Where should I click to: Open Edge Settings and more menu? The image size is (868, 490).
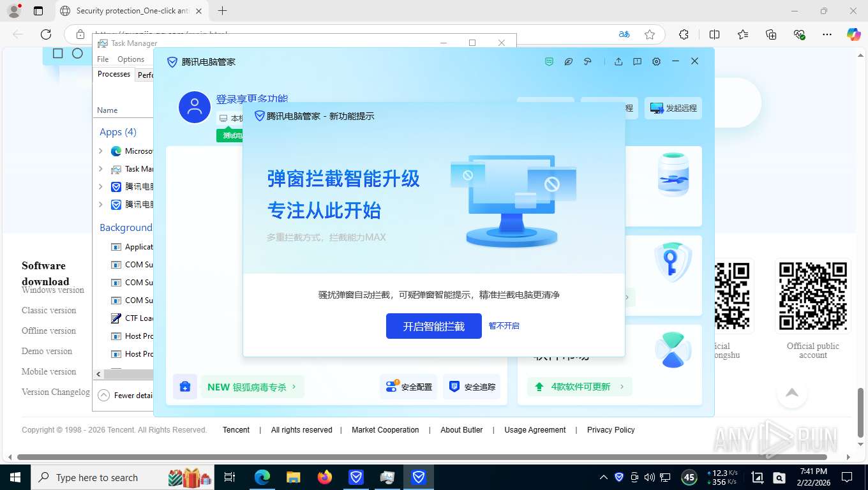[827, 34]
